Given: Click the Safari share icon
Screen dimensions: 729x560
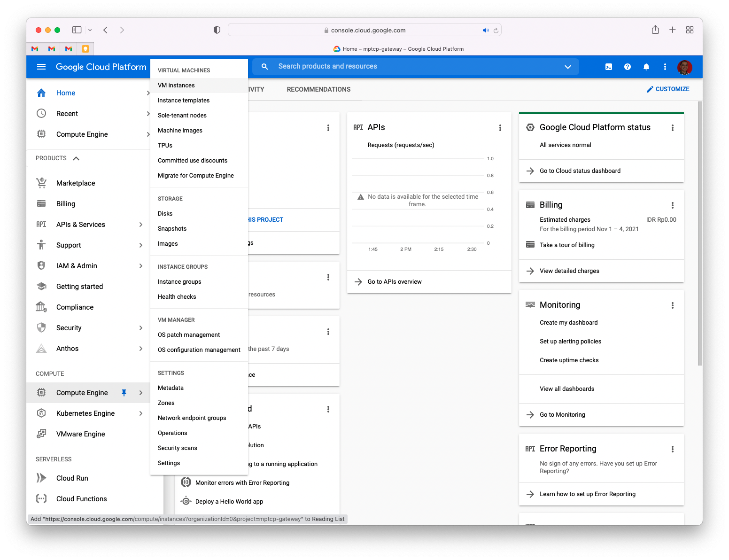Looking at the screenshot, I should [655, 30].
